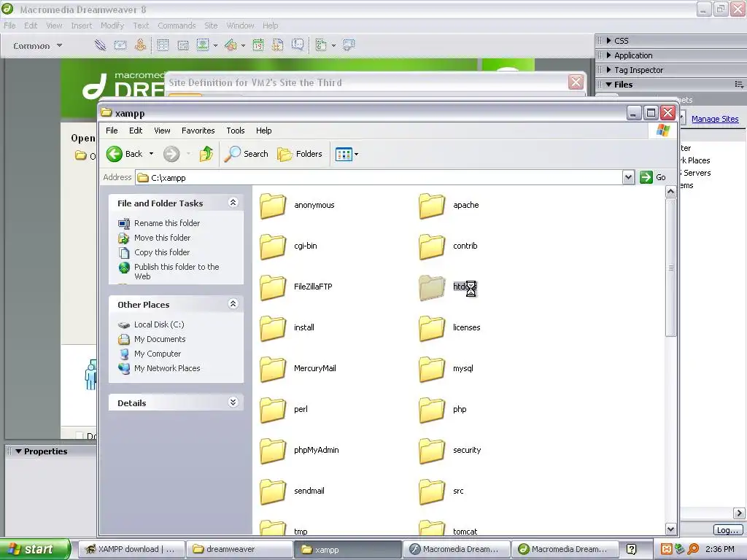Select the src folder icon
747x560 pixels.
pos(432,491)
